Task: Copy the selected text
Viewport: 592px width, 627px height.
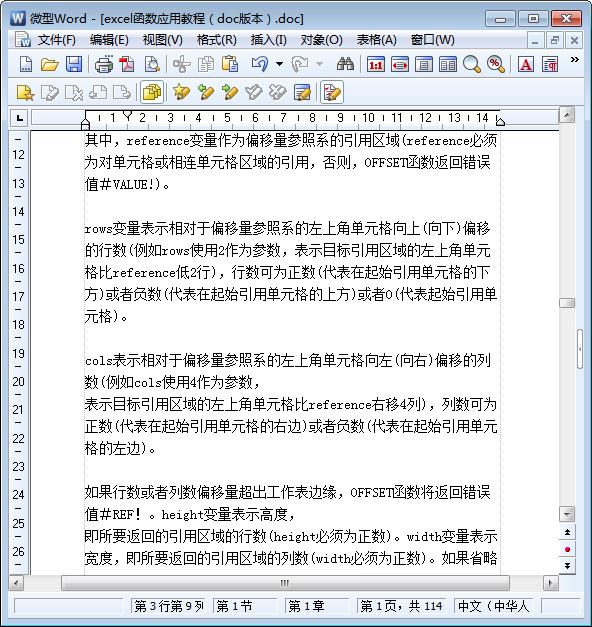Action: (x=206, y=64)
